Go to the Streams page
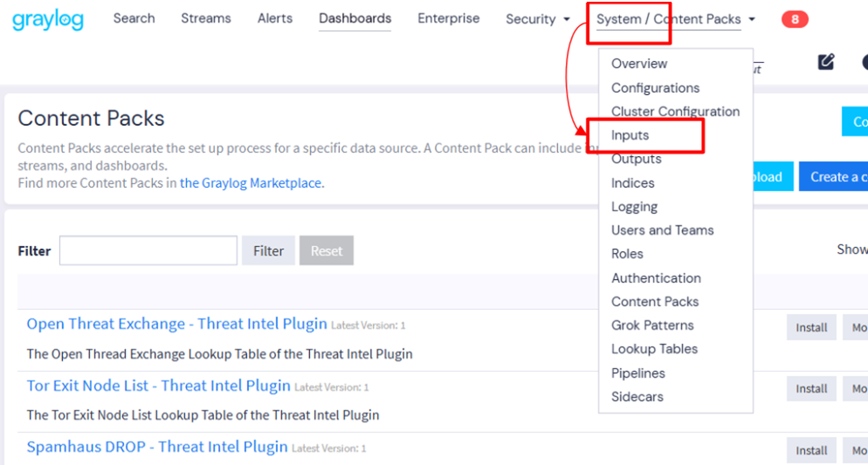 (x=206, y=18)
